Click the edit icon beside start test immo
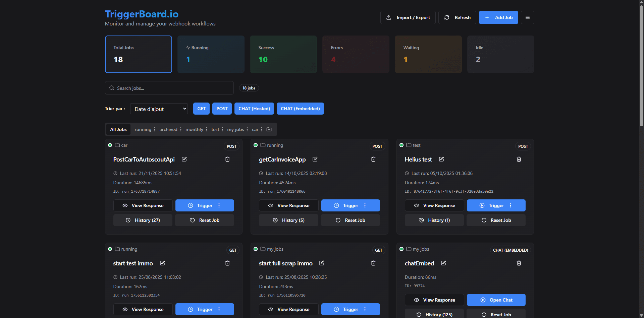 coord(162,263)
